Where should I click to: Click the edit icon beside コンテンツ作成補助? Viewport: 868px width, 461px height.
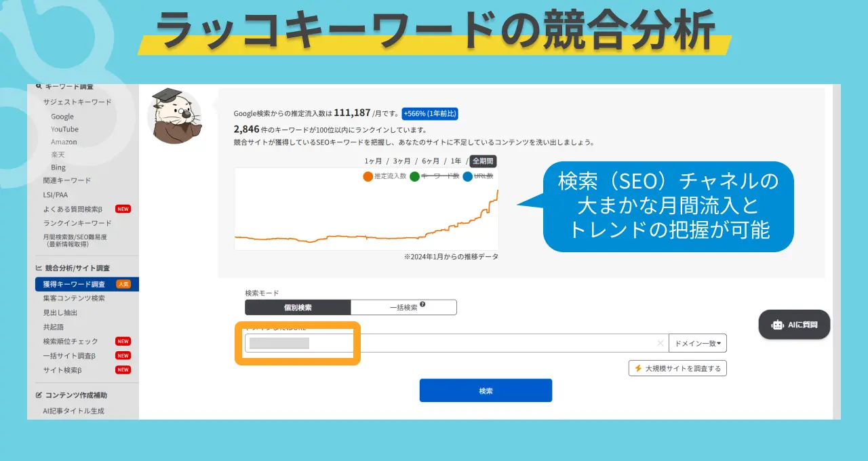(x=39, y=395)
